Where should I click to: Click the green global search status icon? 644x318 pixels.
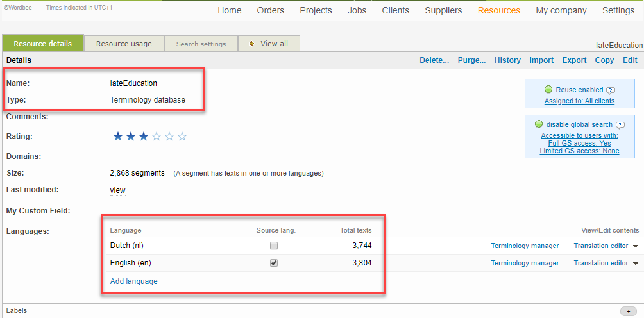pos(539,124)
